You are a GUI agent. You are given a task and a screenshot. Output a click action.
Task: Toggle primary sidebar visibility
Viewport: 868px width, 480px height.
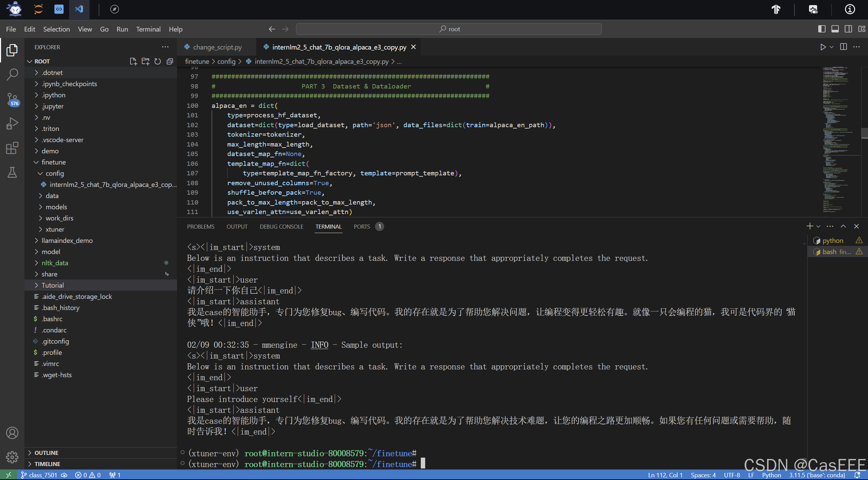point(822,29)
